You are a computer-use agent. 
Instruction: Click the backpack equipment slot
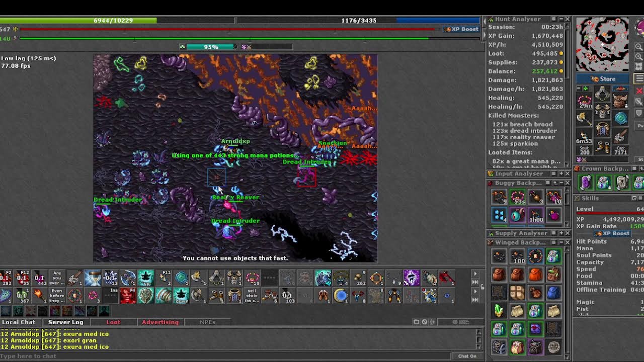[x=620, y=100]
